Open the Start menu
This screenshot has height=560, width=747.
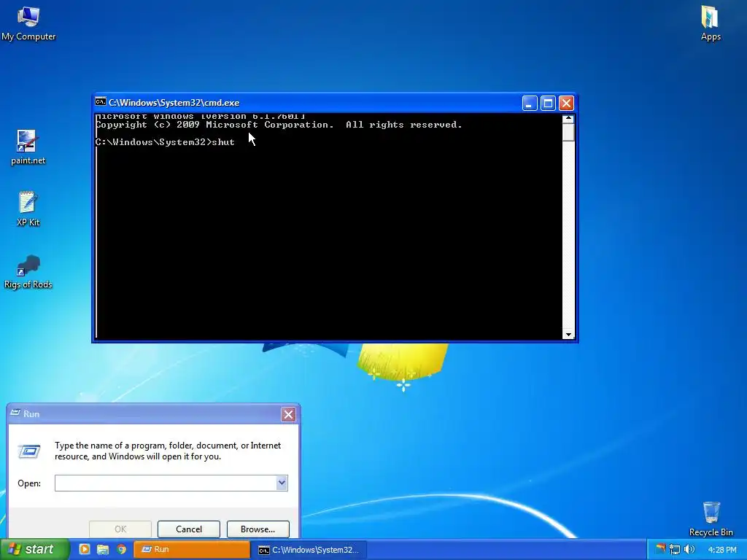point(34,549)
